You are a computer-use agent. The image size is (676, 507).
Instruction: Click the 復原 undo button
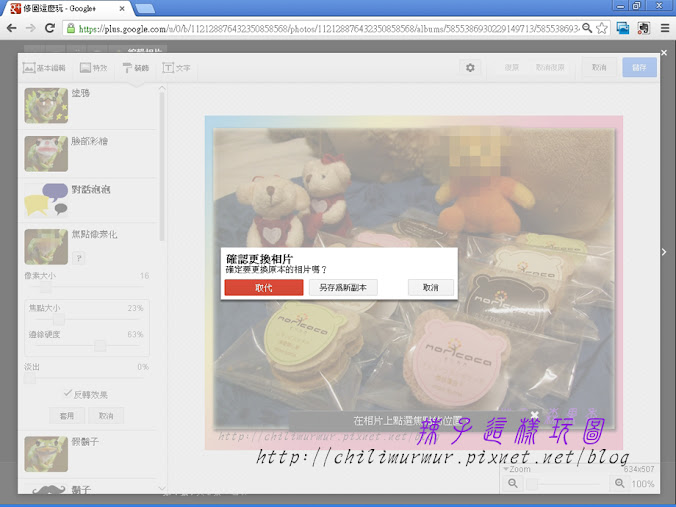coord(512,68)
